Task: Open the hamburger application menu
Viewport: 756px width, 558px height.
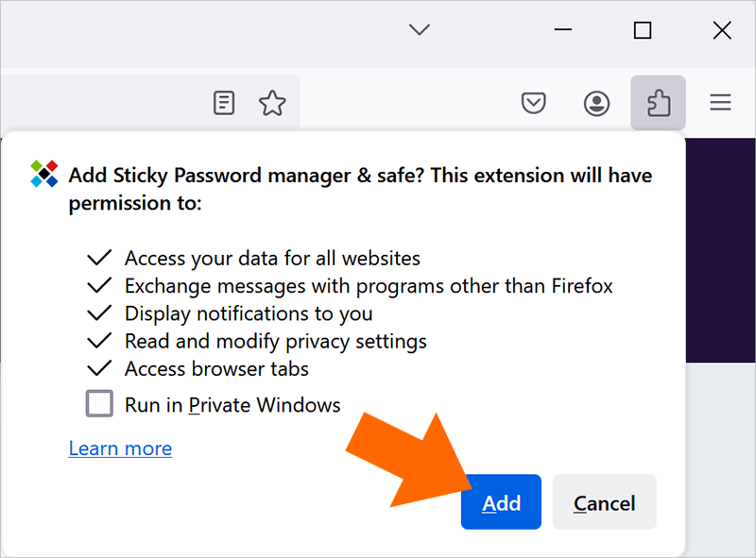Action: [x=720, y=103]
